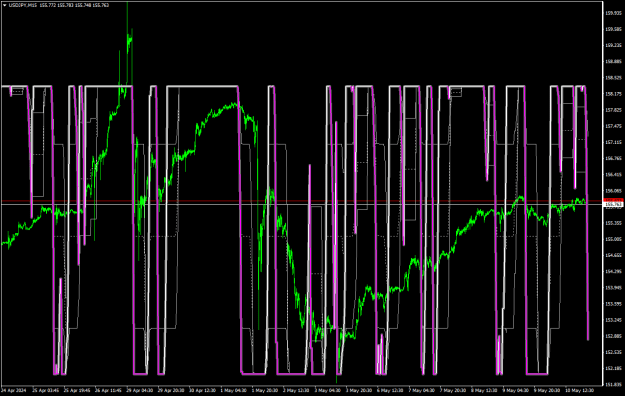Click the 2 May 12:30 time label
625x396 pixels.
297,390
